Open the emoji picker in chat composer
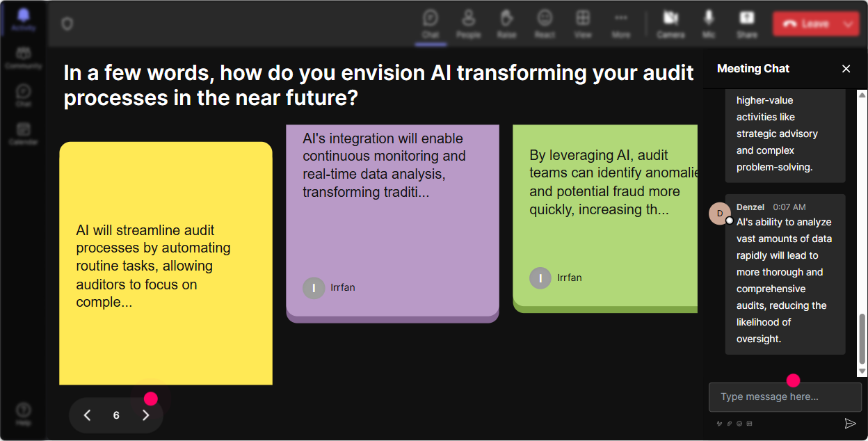Viewport: 868px width, 441px height. click(x=739, y=423)
